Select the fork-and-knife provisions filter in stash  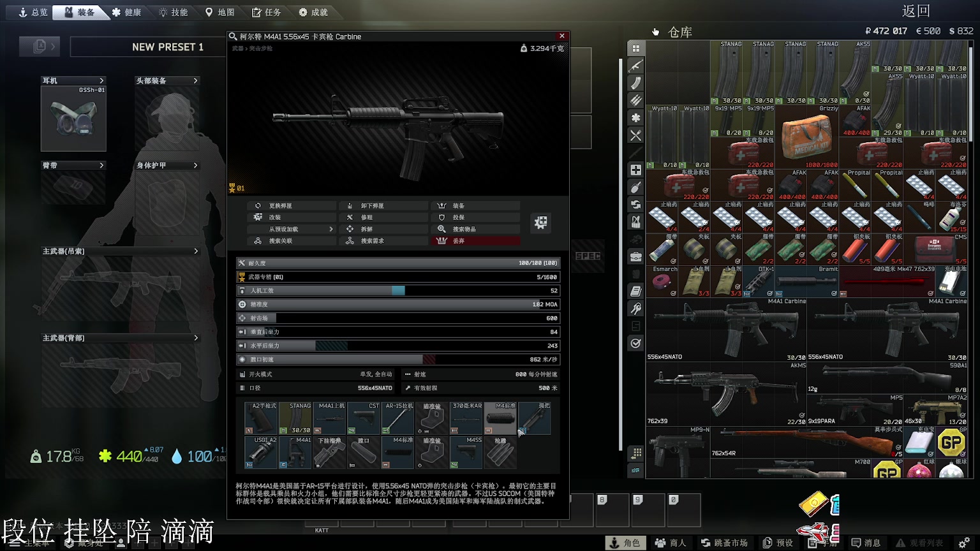pos(635,135)
